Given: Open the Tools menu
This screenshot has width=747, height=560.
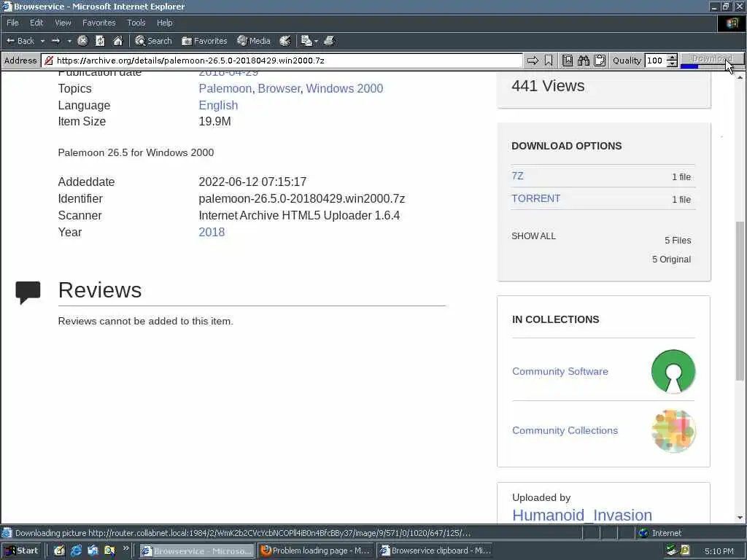Looking at the screenshot, I should point(136,23).
